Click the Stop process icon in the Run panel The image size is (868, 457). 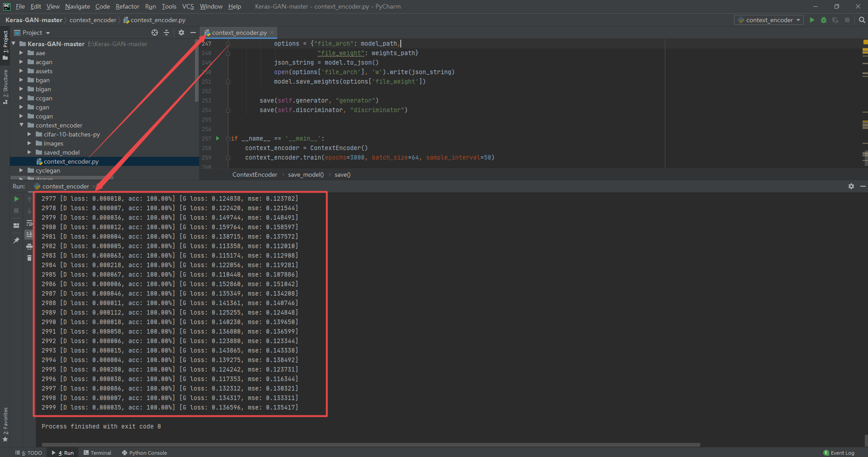[16, 211]
